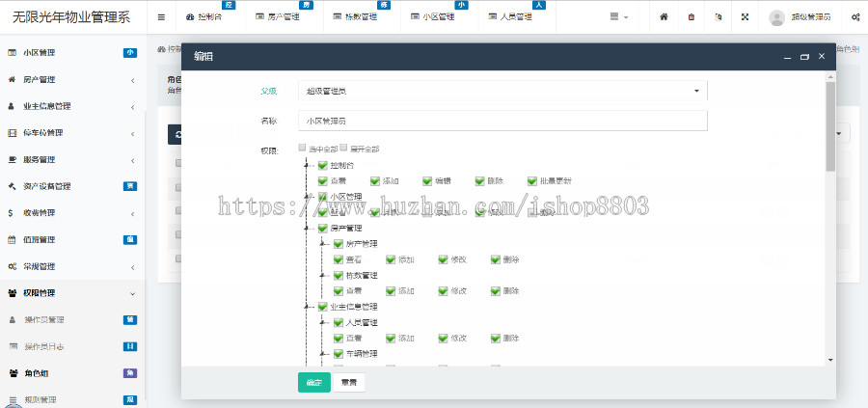The width and height of the screenshot is (868, 408).
Task: Click the 权限管理 group icon in sidebar
Action: 13,293
